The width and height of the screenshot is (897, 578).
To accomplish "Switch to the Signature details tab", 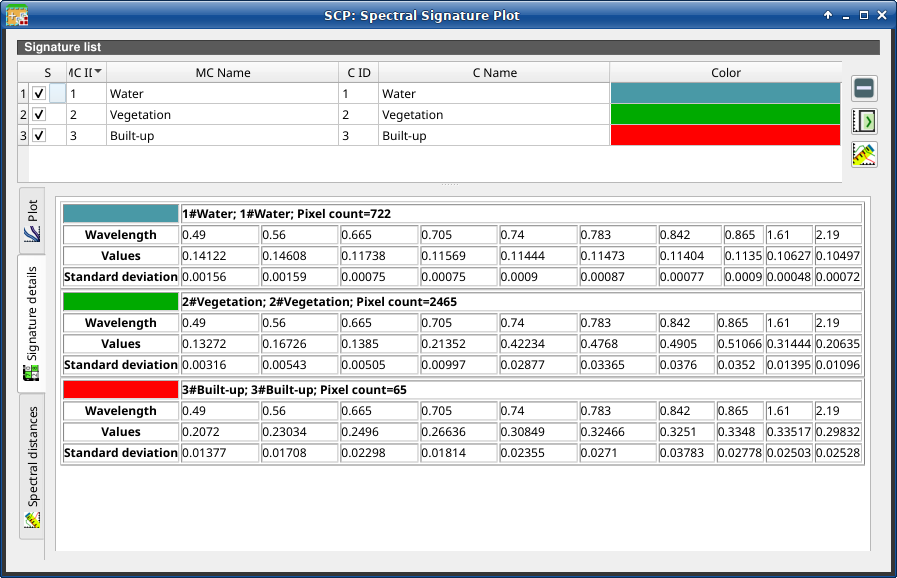I will pyautogui.click(x=32, y=323).
